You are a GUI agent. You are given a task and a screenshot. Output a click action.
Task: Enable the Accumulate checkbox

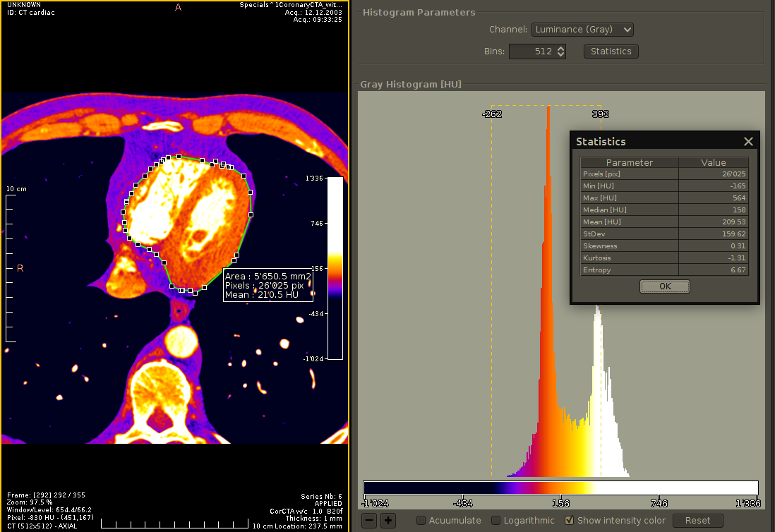[421, 521]
